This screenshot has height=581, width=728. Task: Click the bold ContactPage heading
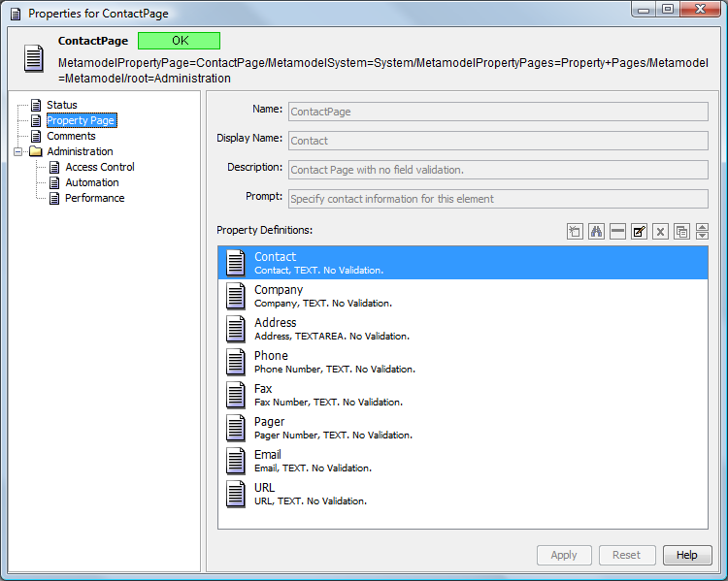coord(93,41)
